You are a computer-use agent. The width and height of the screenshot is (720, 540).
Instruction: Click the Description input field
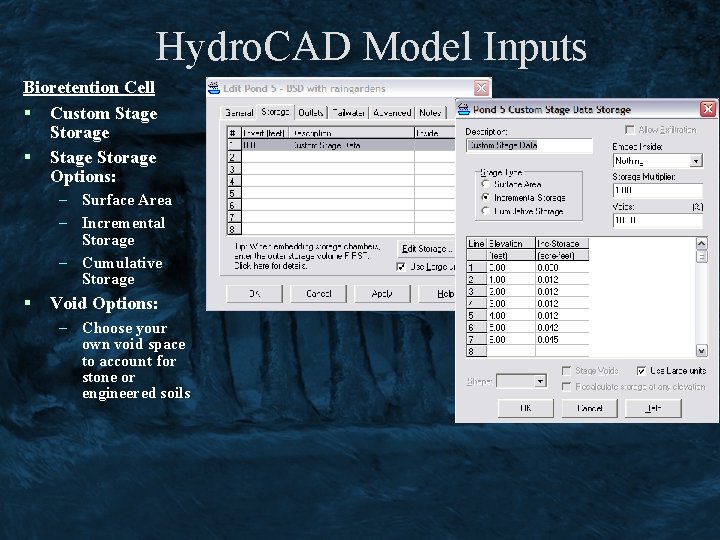click(x=529, y=146)
